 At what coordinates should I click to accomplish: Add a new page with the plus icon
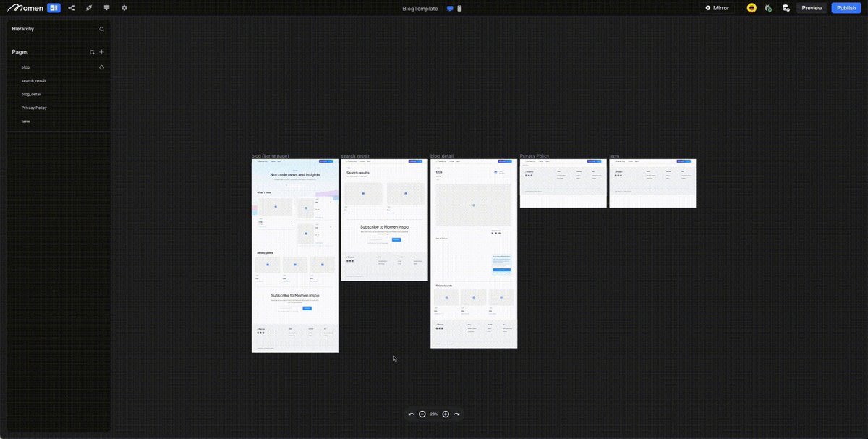tap(101, 51)
